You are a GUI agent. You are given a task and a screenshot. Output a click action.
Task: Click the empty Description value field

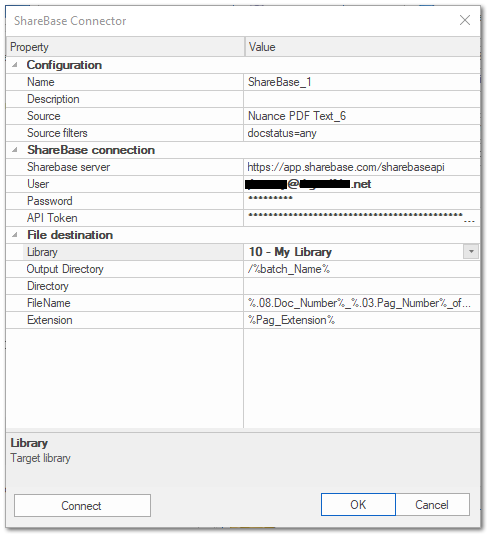point(362,99)
